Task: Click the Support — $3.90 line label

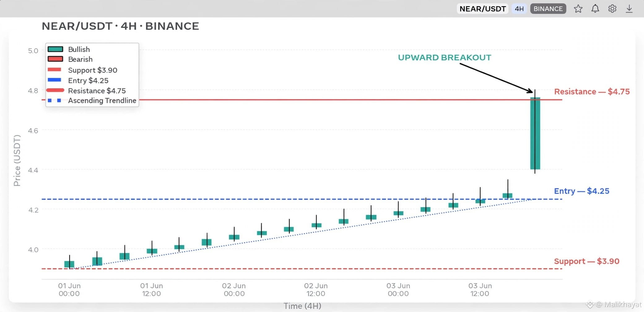Action: tap(586, 261)
